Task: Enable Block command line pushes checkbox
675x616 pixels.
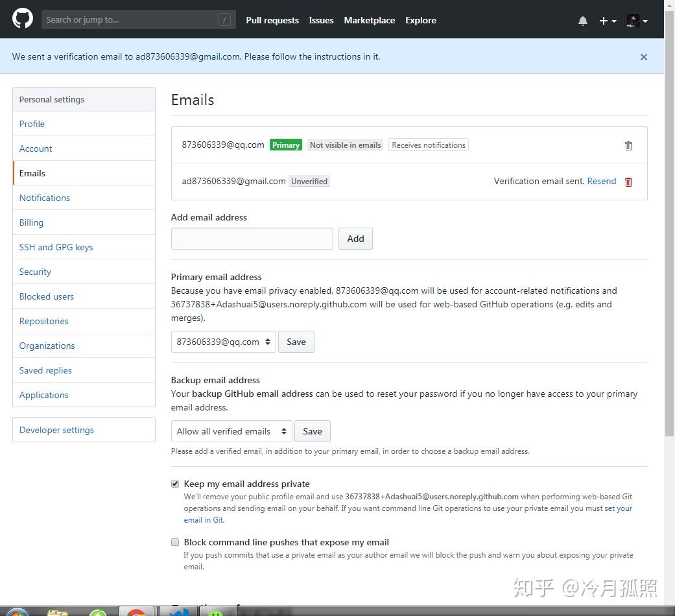Action: pos(175,542)
